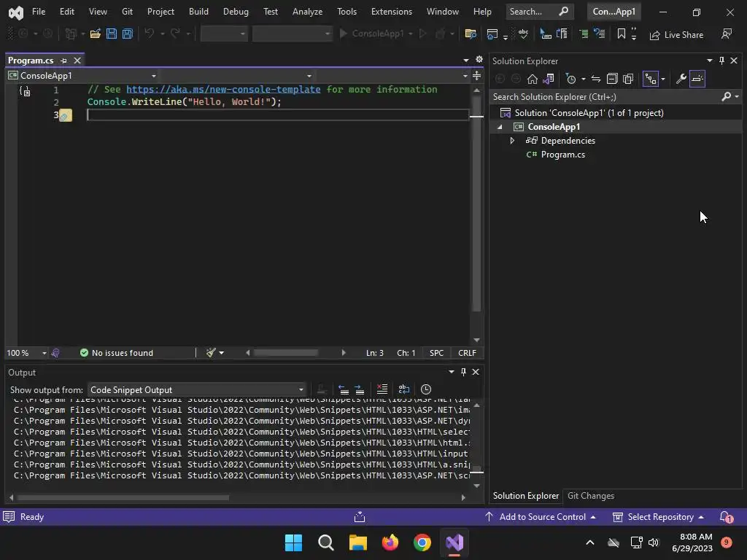Toggle Show All Files in Solution Explorer
The width and height of the screenshot is (747, 560).
click(x=628, y=79)
